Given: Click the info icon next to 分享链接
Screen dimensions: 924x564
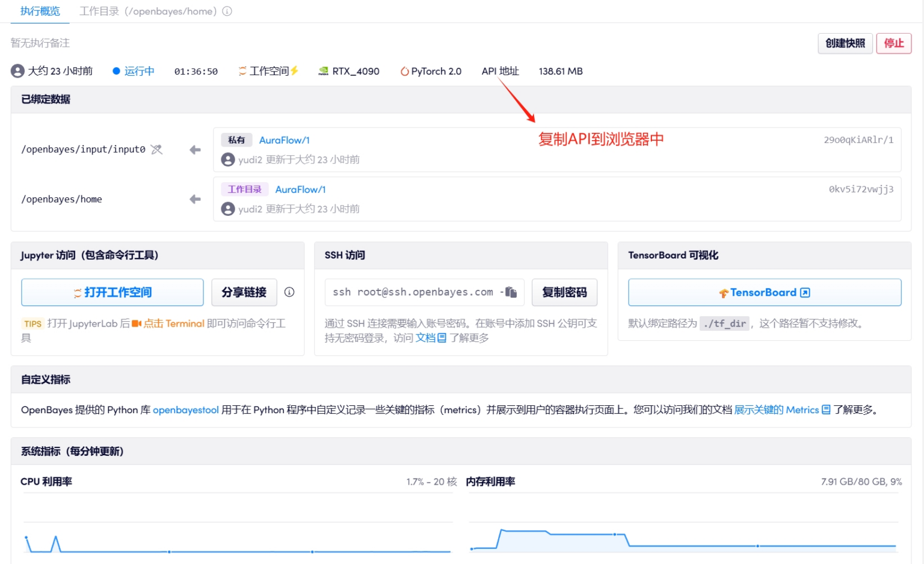Looking at the screenshot, I should click(289, 292).
